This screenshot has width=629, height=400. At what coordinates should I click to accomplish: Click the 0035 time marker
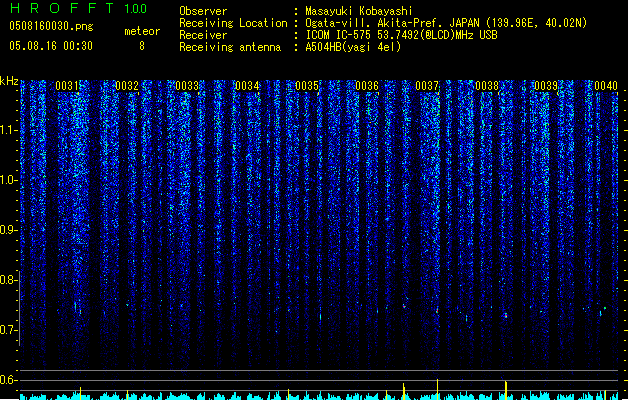[x=307, y=86]
